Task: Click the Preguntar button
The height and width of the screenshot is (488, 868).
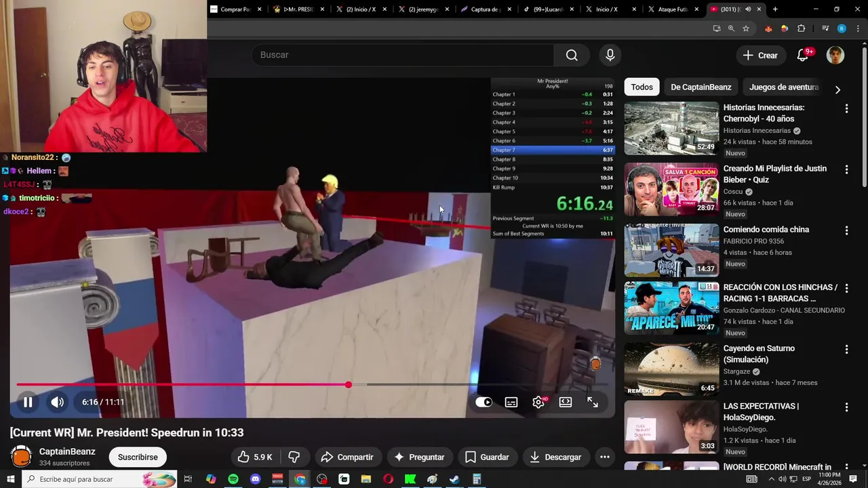Action: (419, 457)
